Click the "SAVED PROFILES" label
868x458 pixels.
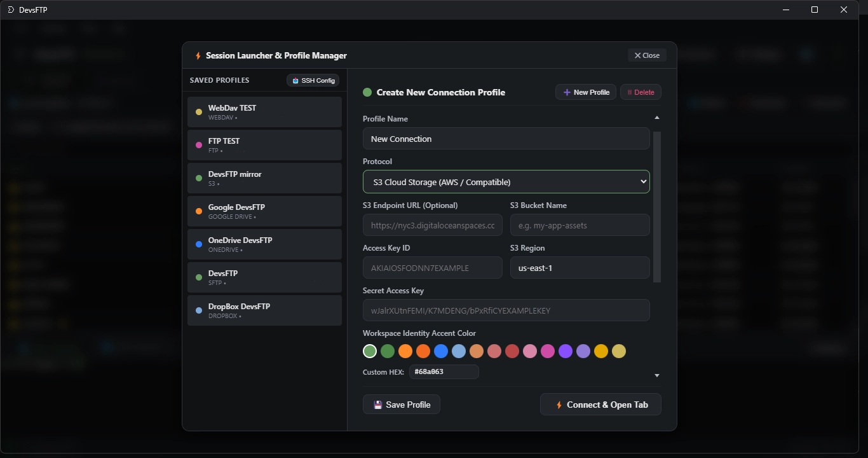220,80
